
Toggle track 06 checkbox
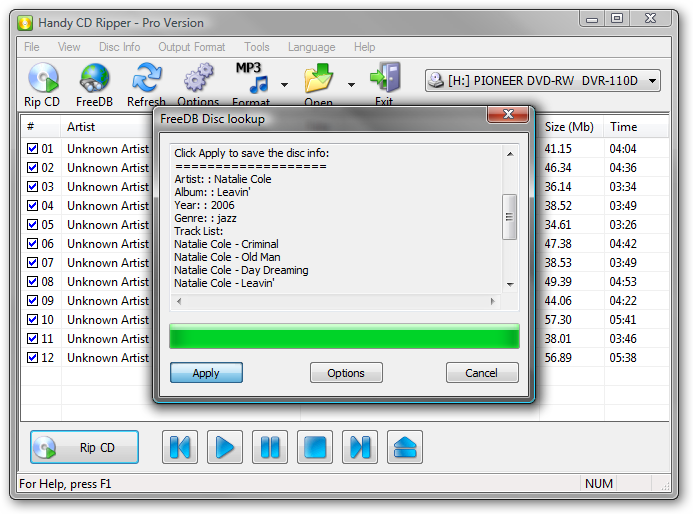pos(32,244)
